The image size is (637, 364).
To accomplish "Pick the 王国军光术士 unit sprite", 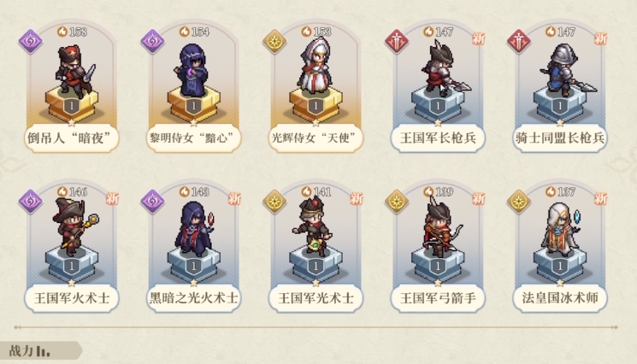I will [x=315, y=226].
